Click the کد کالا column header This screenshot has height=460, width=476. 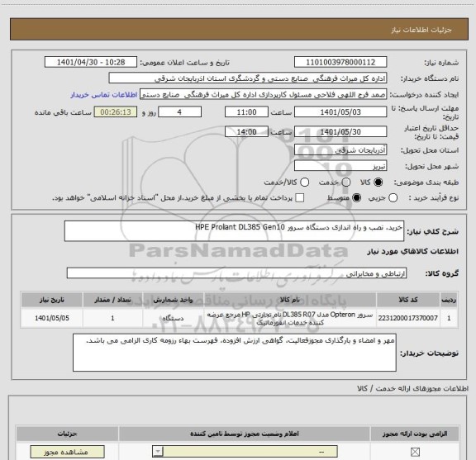pos(408,300)
